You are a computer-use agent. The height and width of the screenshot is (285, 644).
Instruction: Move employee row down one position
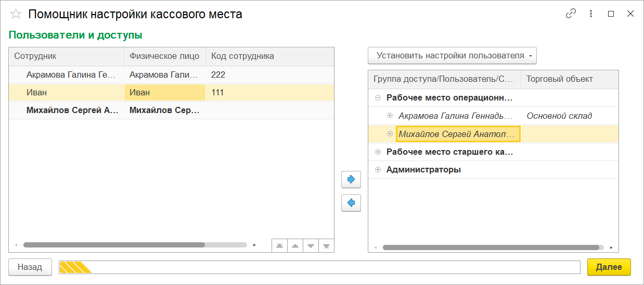pyautogui.click(x=311, y=245)
